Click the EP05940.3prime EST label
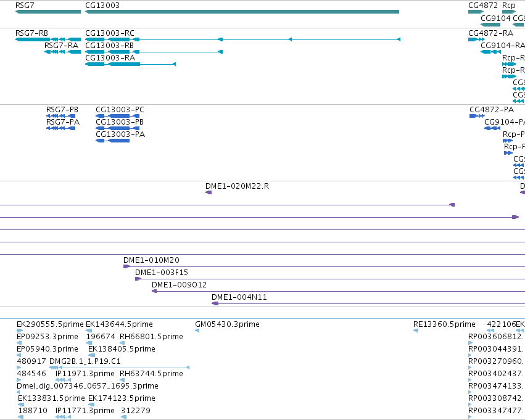 (48, 350)
